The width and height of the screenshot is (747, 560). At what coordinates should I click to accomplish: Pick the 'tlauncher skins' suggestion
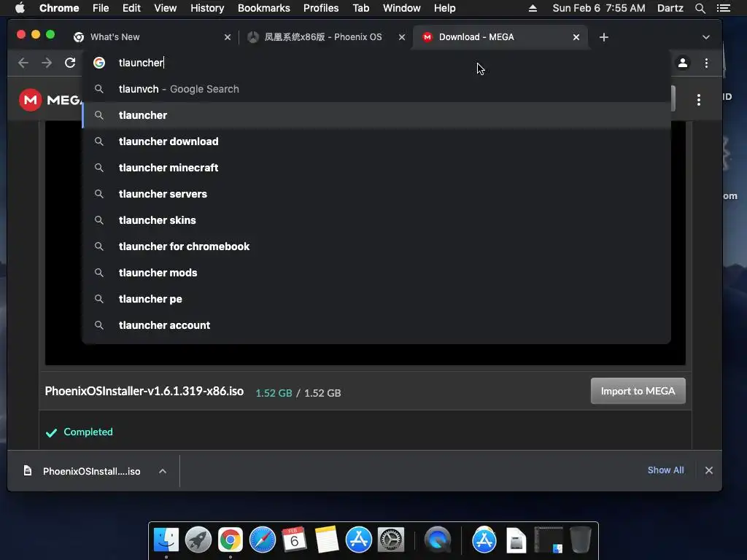tap(376, 220)
